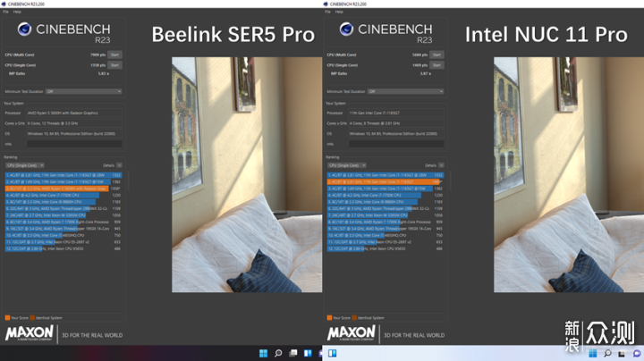Click Identical System swatch in left window

click(32, 317)
